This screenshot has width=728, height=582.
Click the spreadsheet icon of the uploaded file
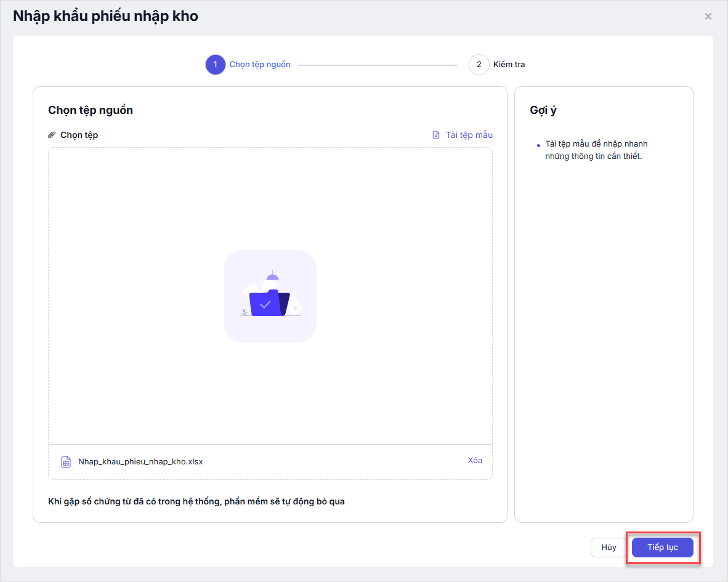pyautogui.click(x=65, y=461)
